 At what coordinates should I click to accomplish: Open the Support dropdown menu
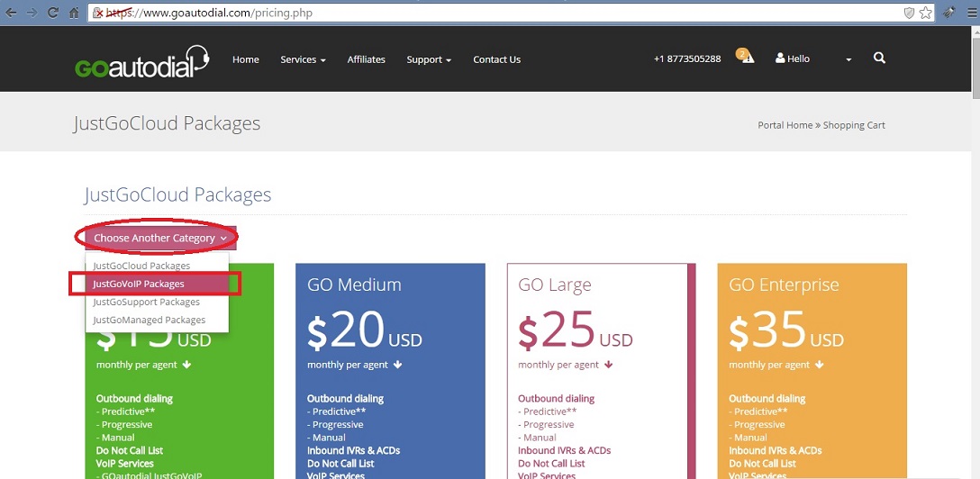(x=429, y=59)
